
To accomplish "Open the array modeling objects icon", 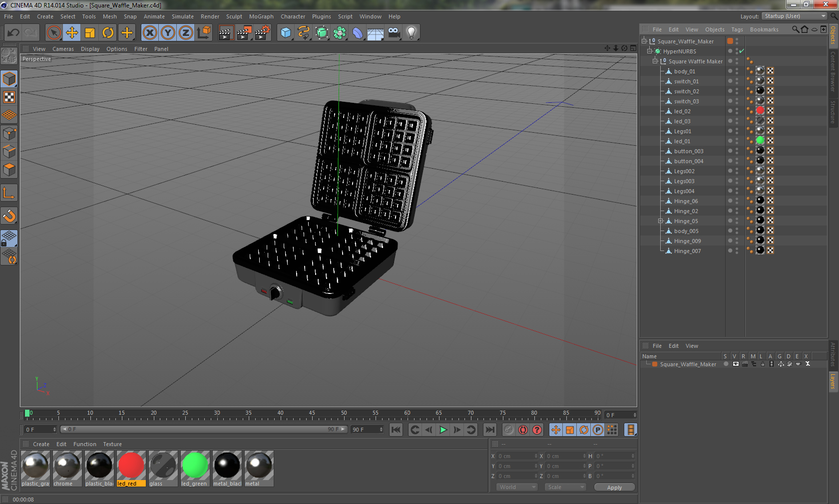I will click(340, 33).
